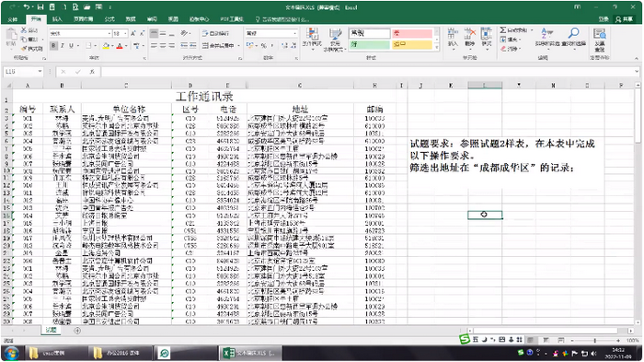Click the Save icon in the quick access toolbar
The width and height of the screenshot is (644, 362).
point(40,7)
